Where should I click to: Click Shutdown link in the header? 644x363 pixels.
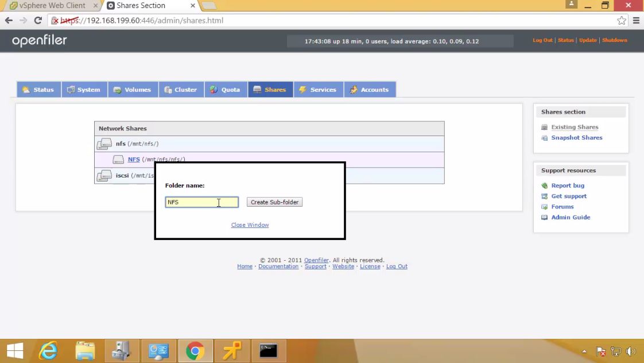614,40
